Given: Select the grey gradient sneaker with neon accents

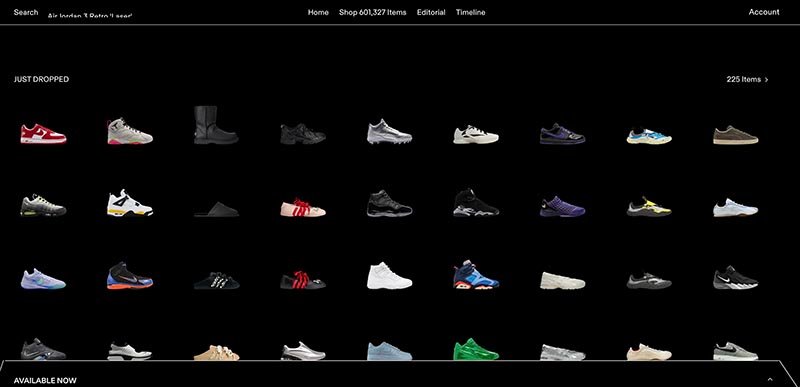Looking at the screenshot, I should pyautogui.click(x=43, y=205).
